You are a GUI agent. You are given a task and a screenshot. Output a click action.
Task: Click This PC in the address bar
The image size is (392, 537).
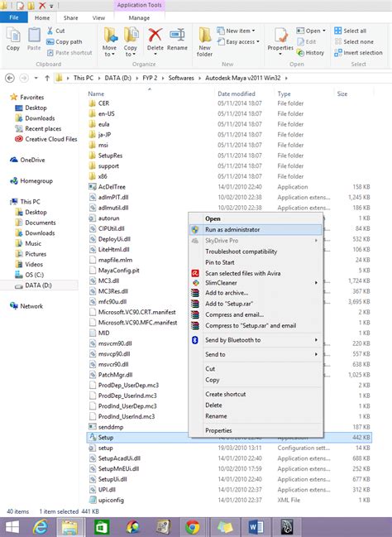click(84, 78)
